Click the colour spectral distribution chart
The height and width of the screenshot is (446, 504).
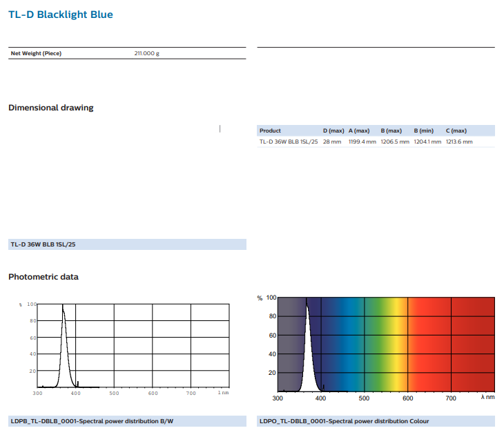376,349
